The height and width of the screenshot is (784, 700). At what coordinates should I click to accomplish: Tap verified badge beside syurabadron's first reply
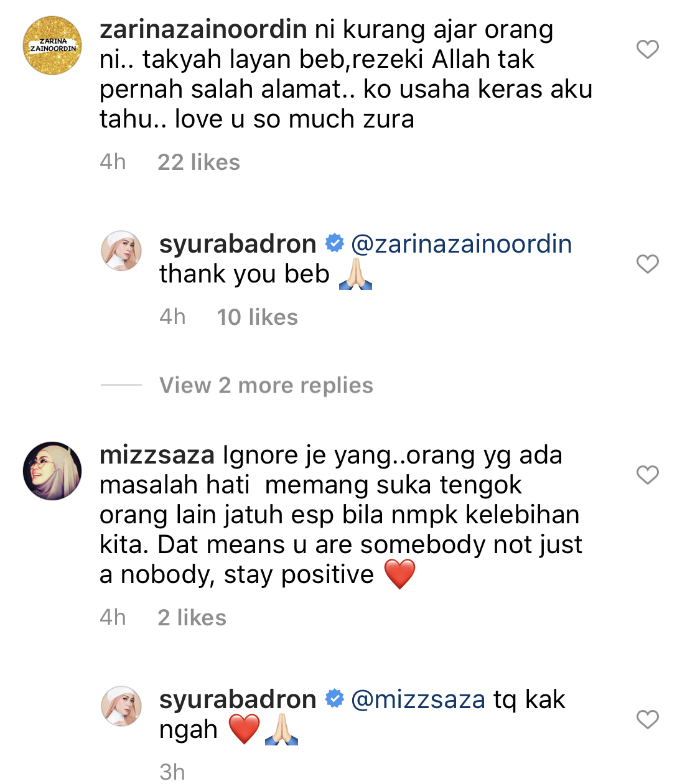(334, 243)
